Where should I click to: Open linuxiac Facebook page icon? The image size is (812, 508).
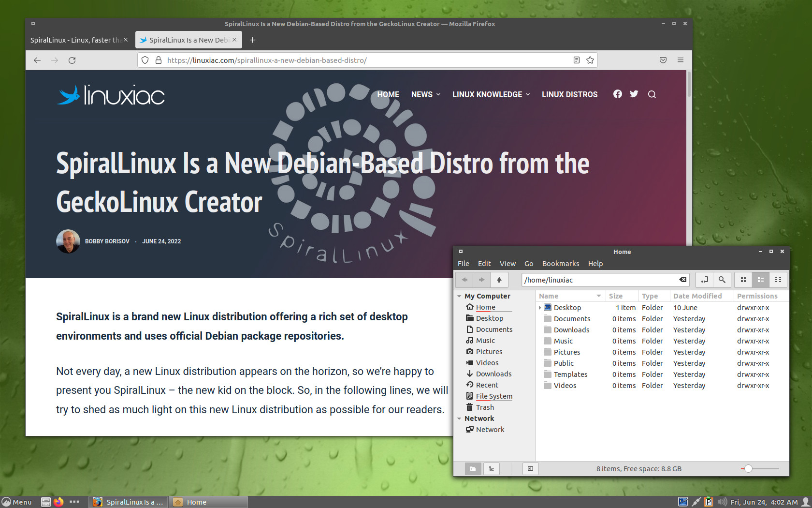coord(618,94)
